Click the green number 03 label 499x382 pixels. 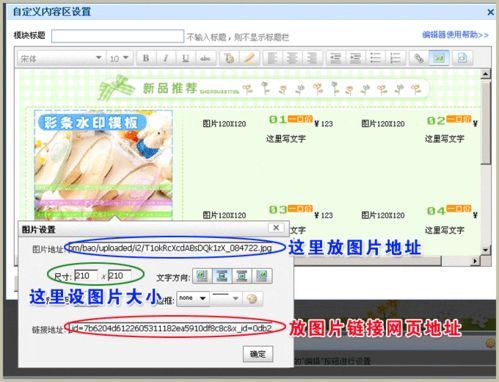coord(278,210)
